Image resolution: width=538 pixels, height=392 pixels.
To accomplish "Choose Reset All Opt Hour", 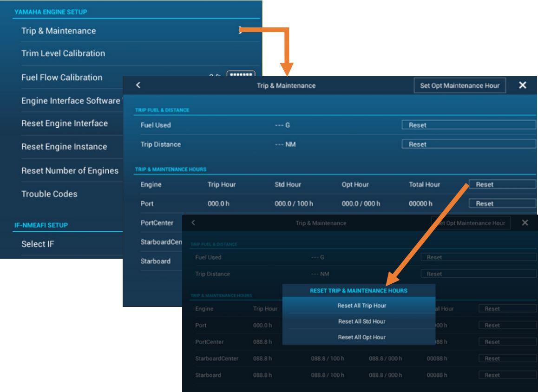I will [x=361, y=337].
